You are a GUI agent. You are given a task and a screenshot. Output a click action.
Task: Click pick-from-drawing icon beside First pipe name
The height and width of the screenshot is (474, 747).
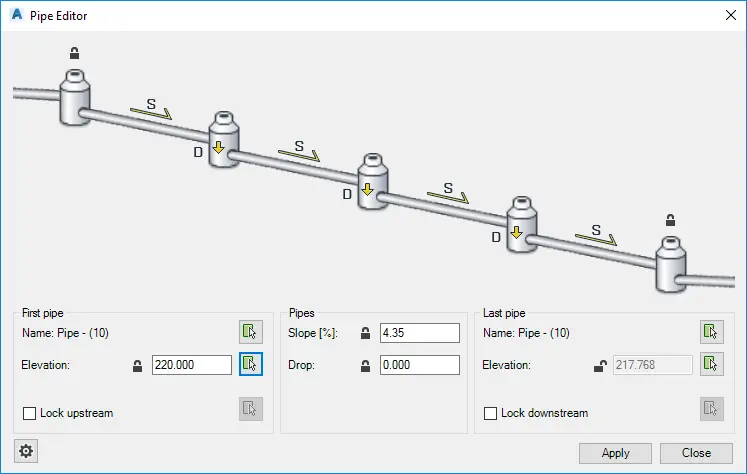tap(251, 332)
